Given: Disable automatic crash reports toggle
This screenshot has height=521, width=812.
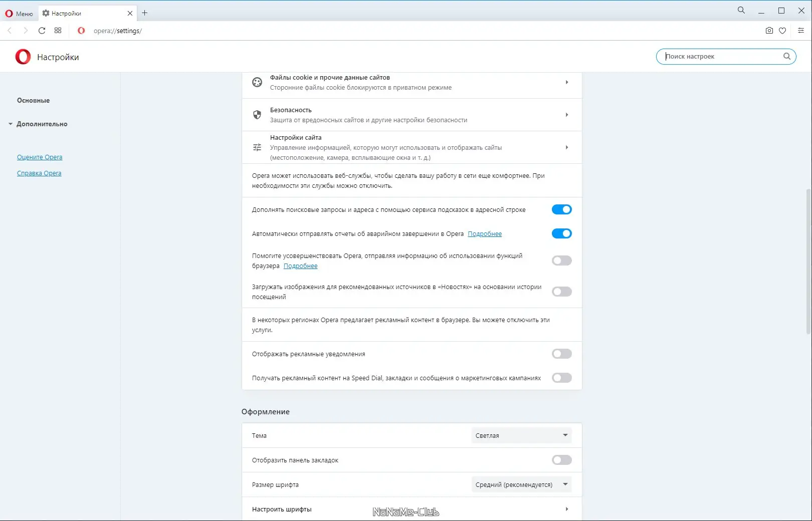Looking at the screenshot, I should [x=562, y=233].
